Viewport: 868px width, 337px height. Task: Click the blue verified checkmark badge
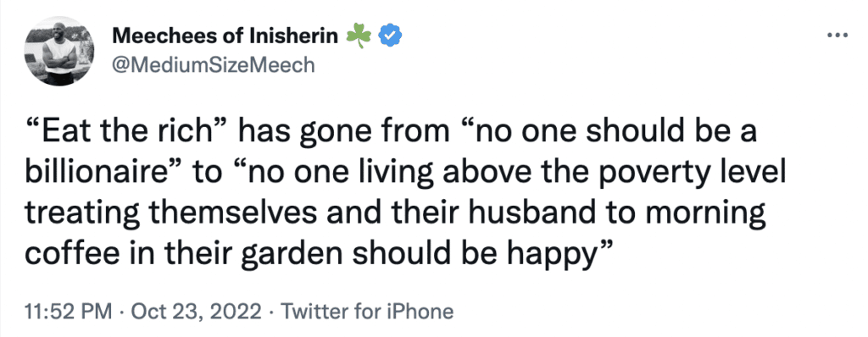click(390, 36)
